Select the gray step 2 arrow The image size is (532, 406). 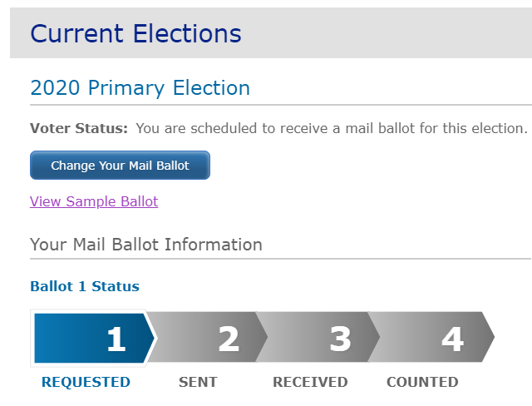(207, 337)
